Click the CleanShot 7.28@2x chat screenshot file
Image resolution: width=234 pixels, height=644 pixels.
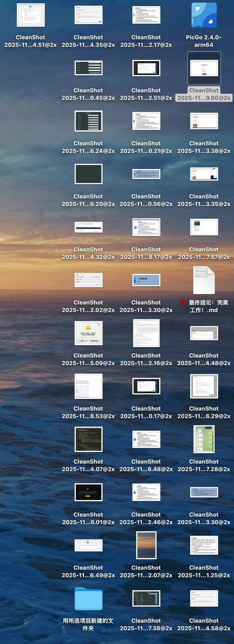204,439
